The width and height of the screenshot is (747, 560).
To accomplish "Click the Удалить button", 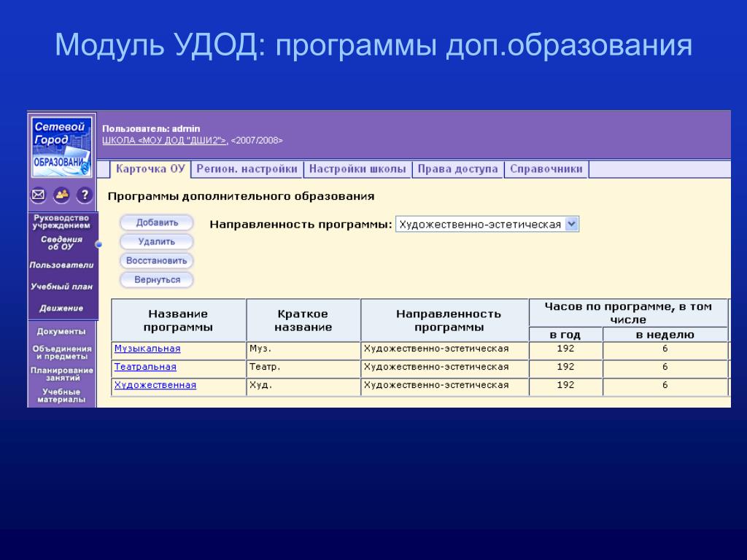I will 157,241.
